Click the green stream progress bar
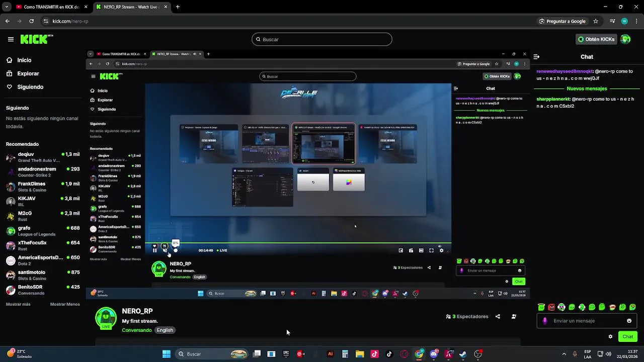 tap(298, 243)
